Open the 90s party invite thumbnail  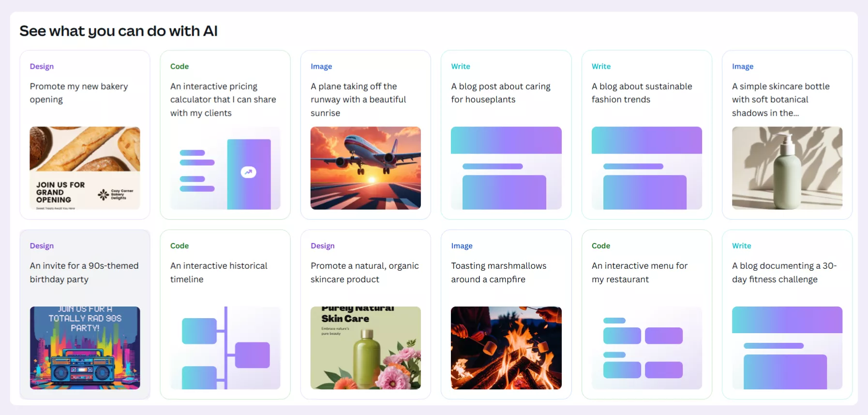[85, 348]
